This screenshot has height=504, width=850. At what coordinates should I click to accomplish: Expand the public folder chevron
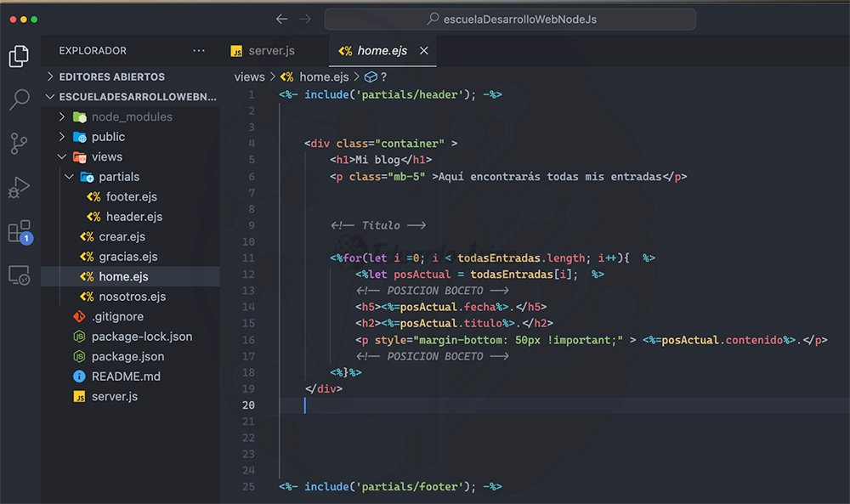point(62,137)
